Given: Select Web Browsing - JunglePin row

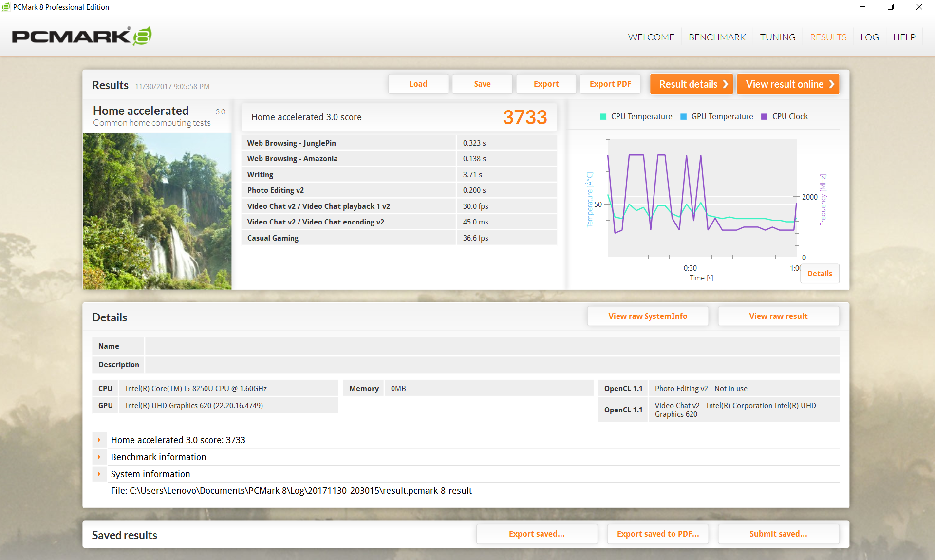Looking at the screenshot, I should 399,143.
